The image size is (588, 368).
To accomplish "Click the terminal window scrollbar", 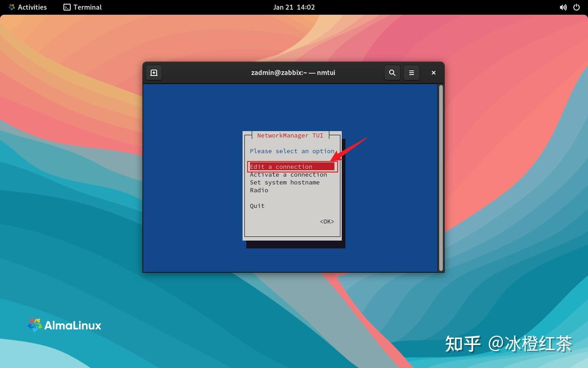I will tap(441, 178).
